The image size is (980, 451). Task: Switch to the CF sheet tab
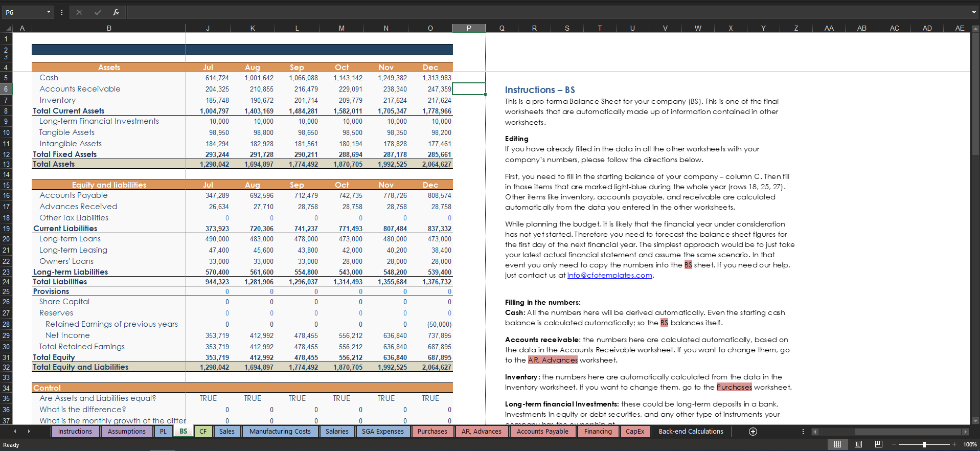point(203,432)
